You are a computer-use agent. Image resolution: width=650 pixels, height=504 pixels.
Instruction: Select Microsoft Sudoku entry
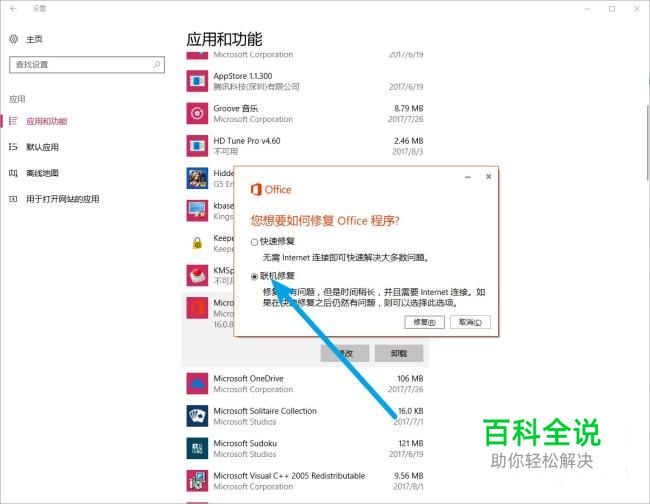pyautogui.click(x=305, y=448)
